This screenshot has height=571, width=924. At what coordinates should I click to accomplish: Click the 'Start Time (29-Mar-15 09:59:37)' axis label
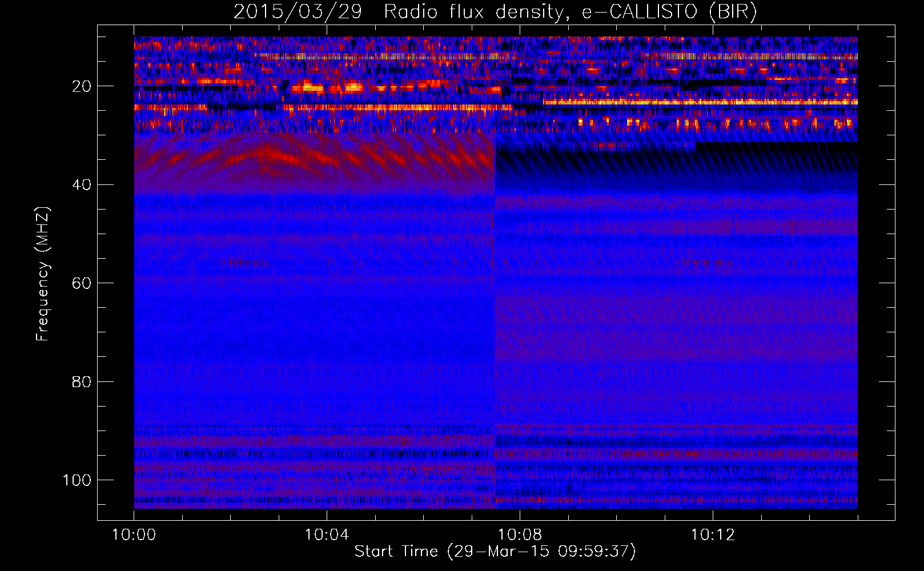click(x=495, y=552)
